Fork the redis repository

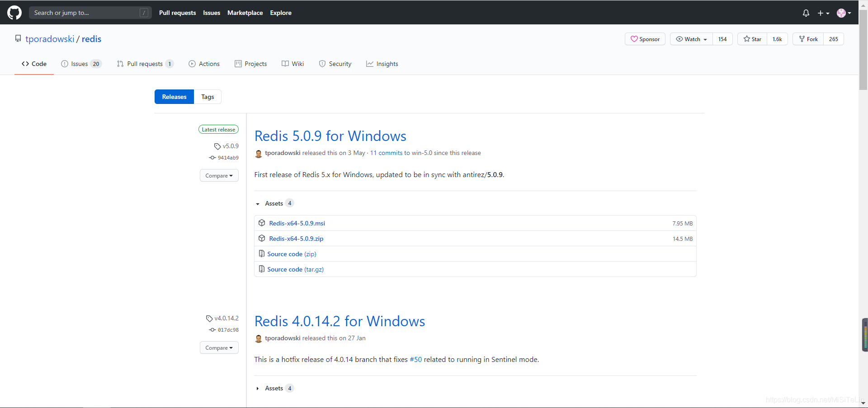click(x=808, y=39)
